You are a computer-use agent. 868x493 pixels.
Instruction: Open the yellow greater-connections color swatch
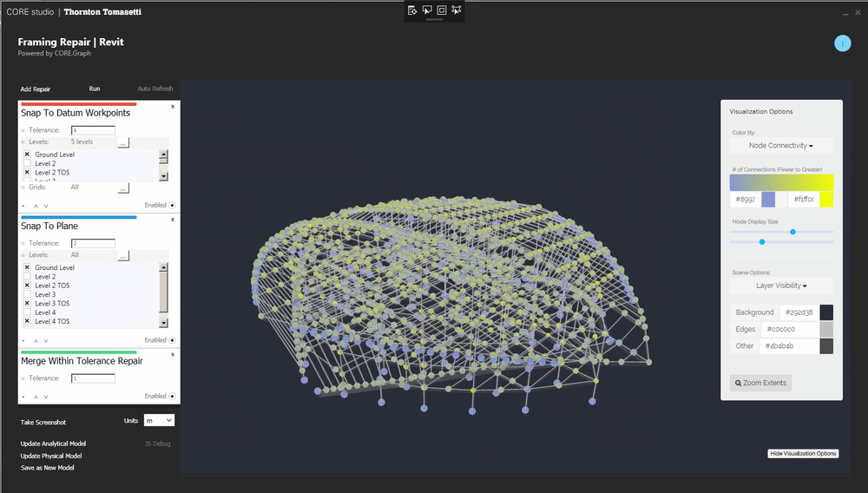pos(826,199)
